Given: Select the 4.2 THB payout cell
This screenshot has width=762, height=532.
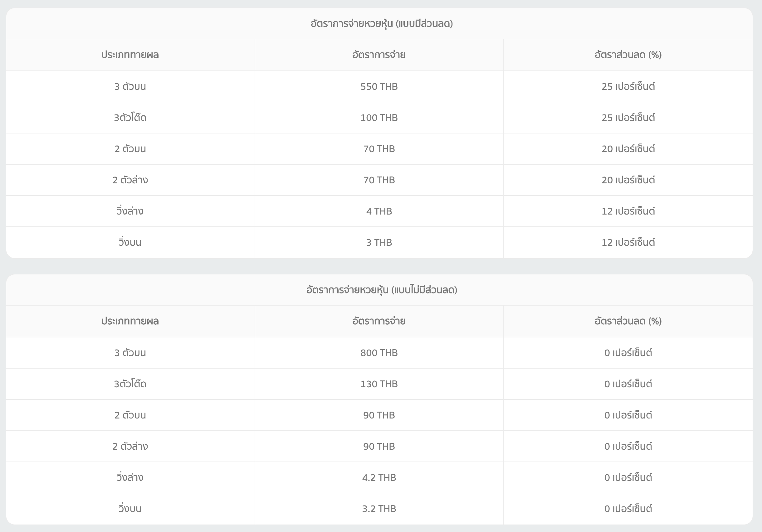Looking at the screenshot, I should tap(379, 478).
